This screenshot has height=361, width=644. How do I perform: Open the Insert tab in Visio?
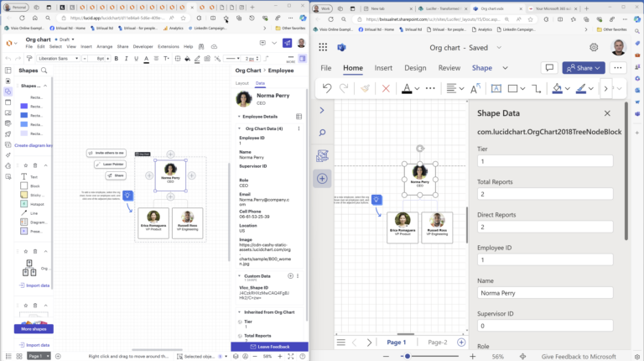383,68
